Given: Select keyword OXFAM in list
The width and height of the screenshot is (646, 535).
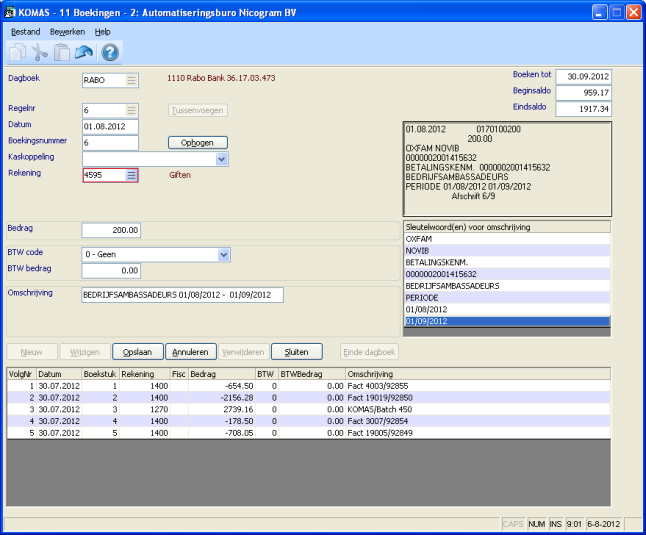Looking at the screenshot, I should pos(507,239).
